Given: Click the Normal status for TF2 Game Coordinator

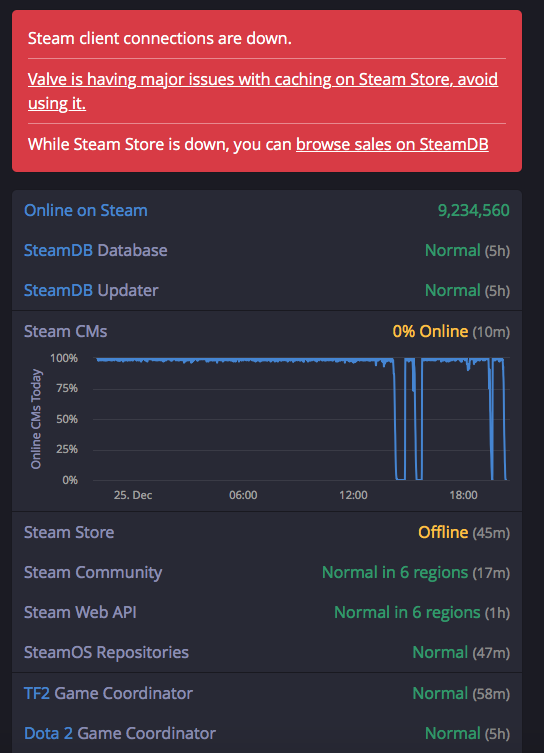Looking at the screenshot, I should (440, 693).
